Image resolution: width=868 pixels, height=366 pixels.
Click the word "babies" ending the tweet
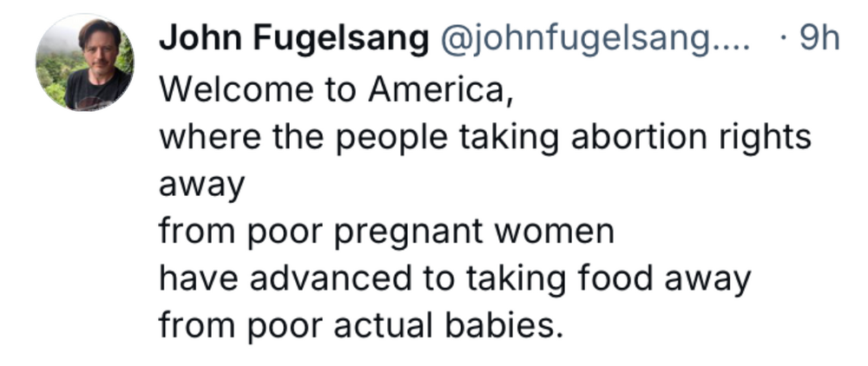[501, 326]
